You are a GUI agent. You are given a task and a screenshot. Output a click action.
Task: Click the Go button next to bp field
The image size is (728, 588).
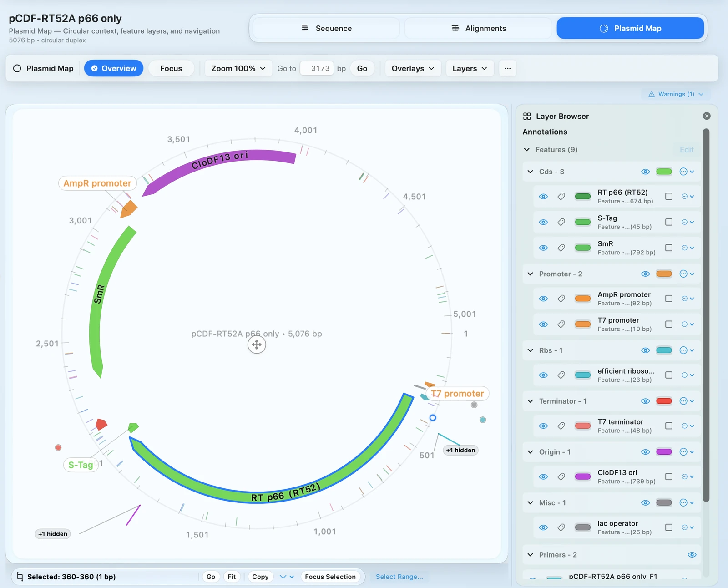pyautogui.click(x=362, y=68)
